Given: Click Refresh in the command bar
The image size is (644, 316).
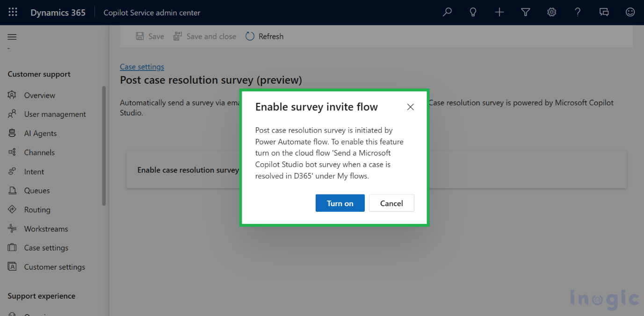Looking at the screenshot, I should click(x=265, y=36).
